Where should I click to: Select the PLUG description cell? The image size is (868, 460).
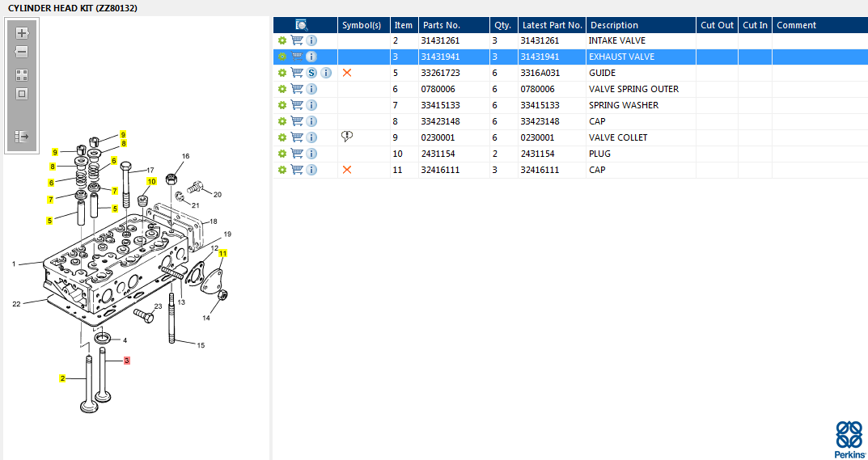641,154
